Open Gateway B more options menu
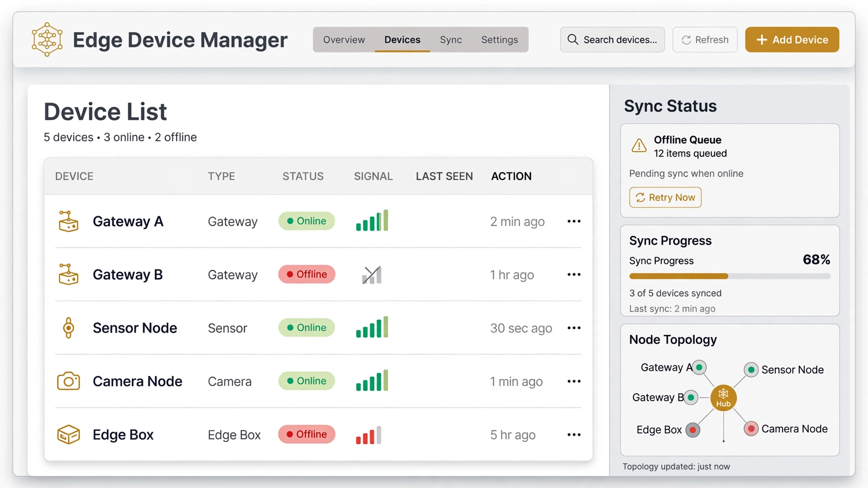The image size is (868, 488). coord(574,274)
